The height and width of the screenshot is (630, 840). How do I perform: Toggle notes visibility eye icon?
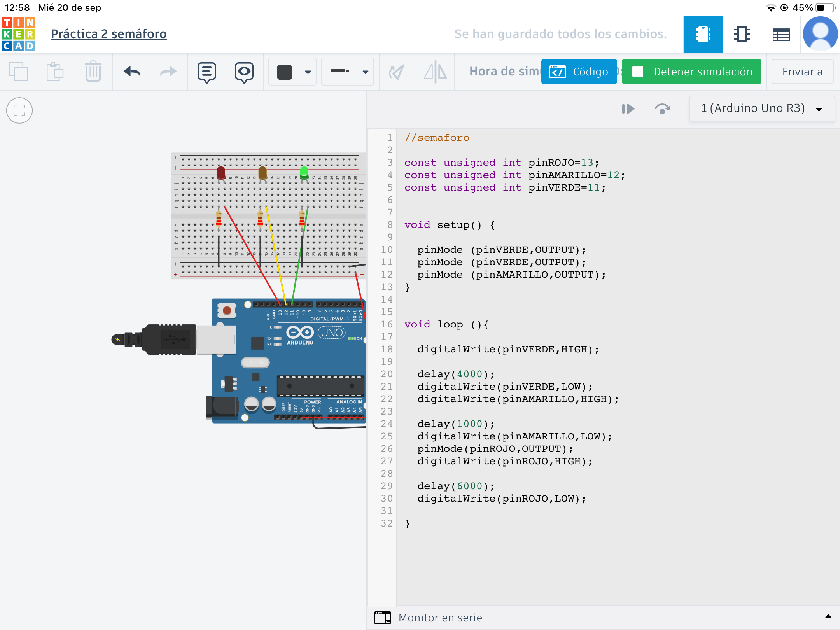point(244,72)
